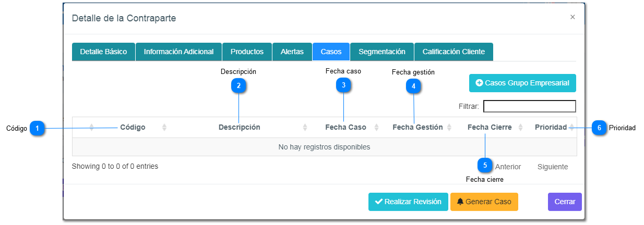
Task: Click the Casos Grupo Empresarial button
Action: (522, 83)
